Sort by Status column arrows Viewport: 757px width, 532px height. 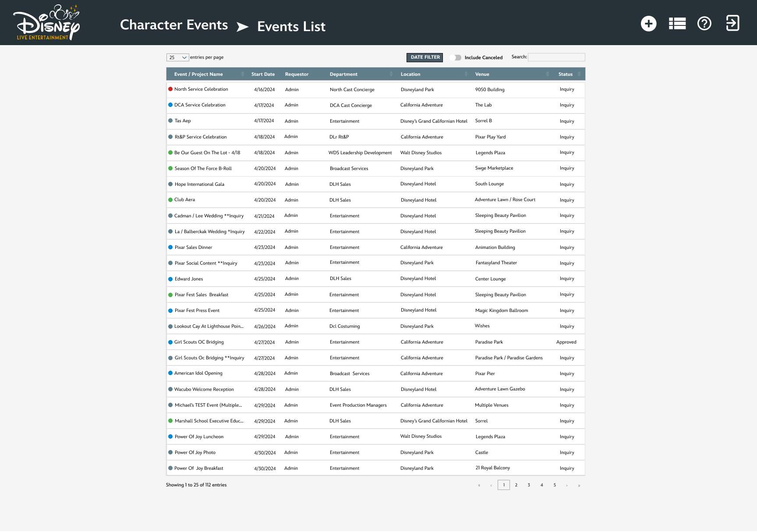(579, 74)
